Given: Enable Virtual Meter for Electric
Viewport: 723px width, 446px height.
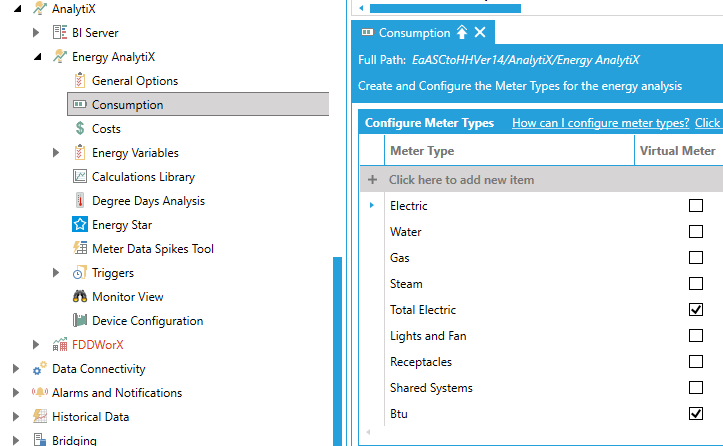Looking at the screenshot, I should tap(696, 206).
